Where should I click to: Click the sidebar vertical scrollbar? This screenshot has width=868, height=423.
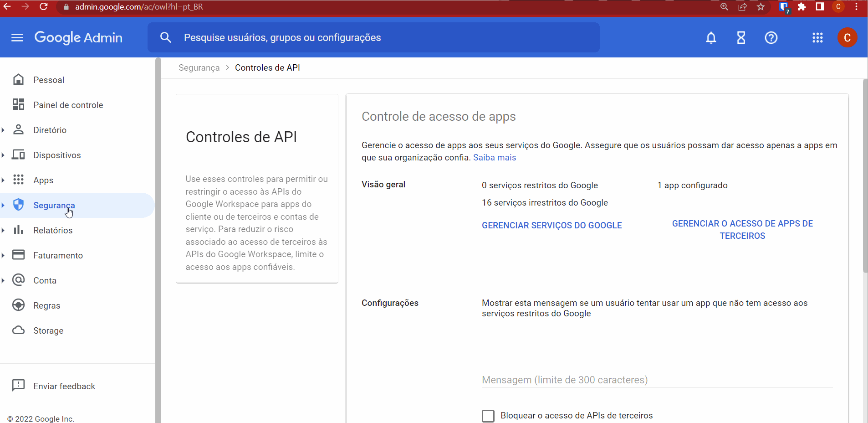click(158, 240)
